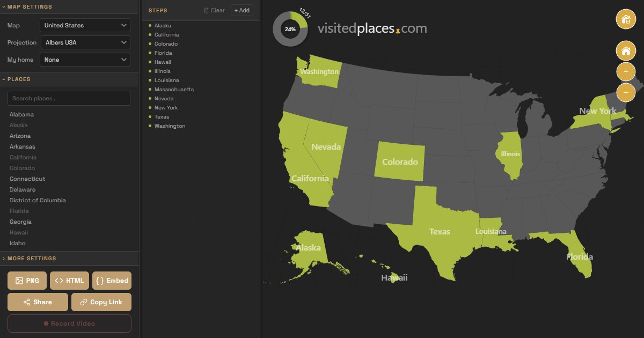Open the My home dropdown
This screenshot has height=338, width=644.
point(85,60)
